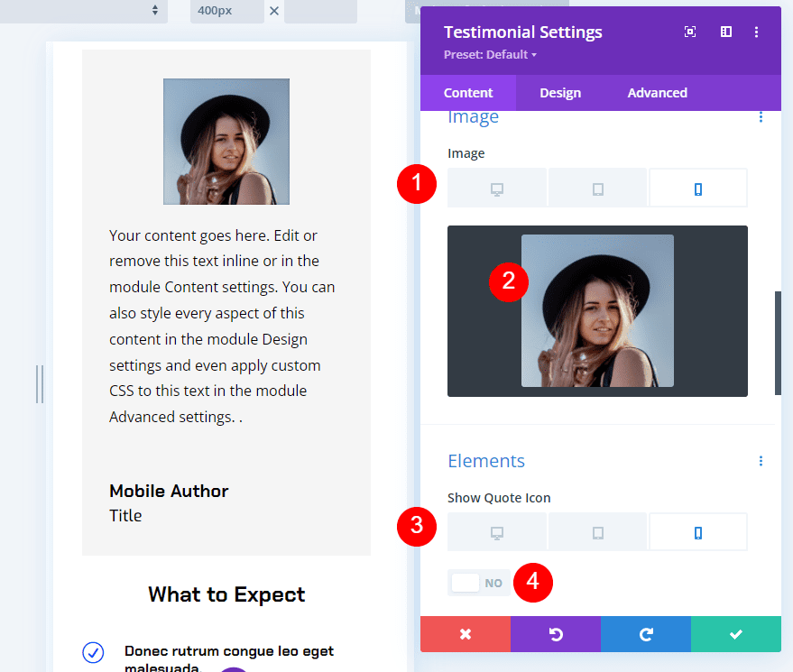793x672 pixels.
Task: Enable the Show Quote Icon switch
Action: (x=466, y=583)
